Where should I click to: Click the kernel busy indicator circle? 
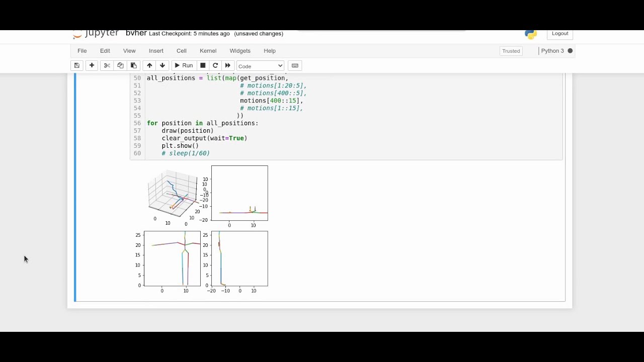pyautogui.click(x=570, y=51)
